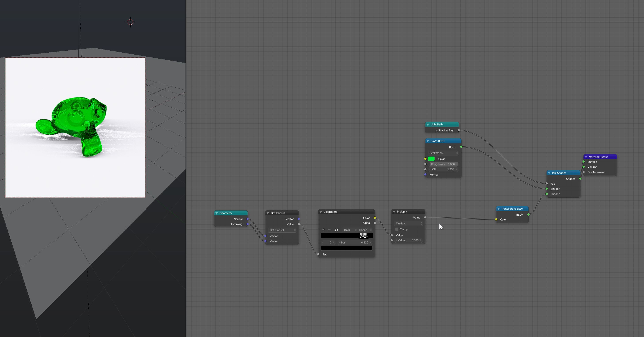Flip the ColorRamp with the arrows icon
644x337 pixels.
[x=336, y=230]
